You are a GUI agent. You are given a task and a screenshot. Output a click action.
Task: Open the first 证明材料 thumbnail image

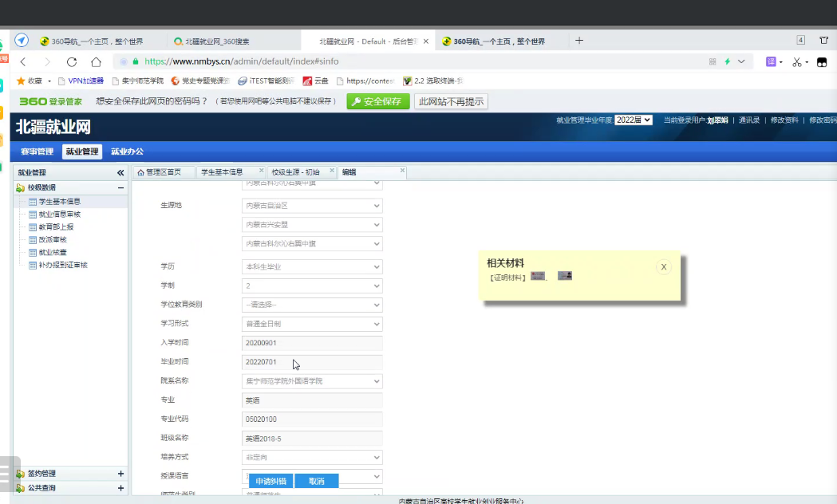538,276
